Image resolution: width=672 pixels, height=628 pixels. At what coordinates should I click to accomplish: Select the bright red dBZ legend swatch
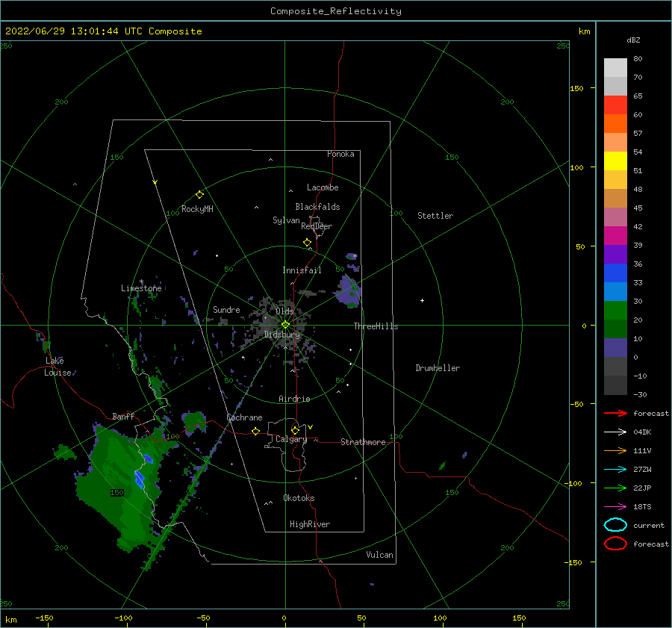[615, 105]
